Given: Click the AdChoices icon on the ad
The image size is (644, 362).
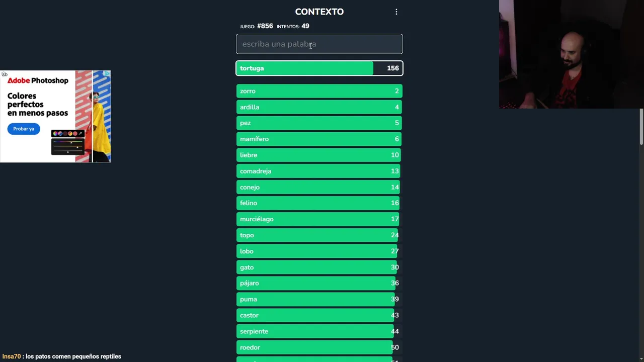Looking at the screenshot, I should pos(107,74).
